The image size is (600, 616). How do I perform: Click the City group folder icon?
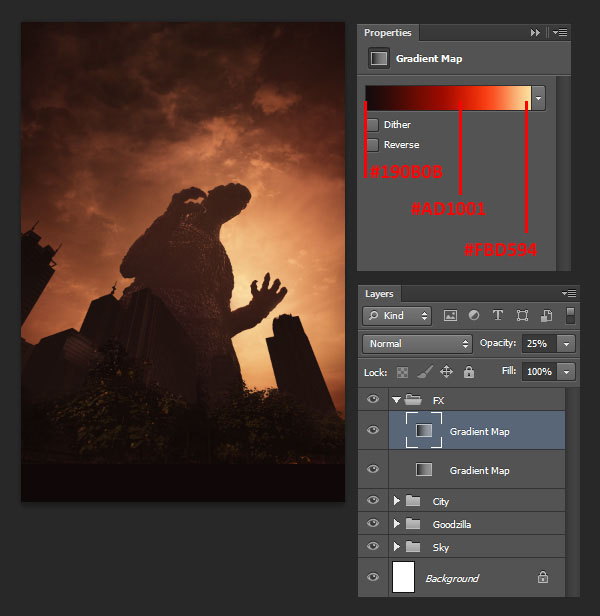(x=413, y=501)
